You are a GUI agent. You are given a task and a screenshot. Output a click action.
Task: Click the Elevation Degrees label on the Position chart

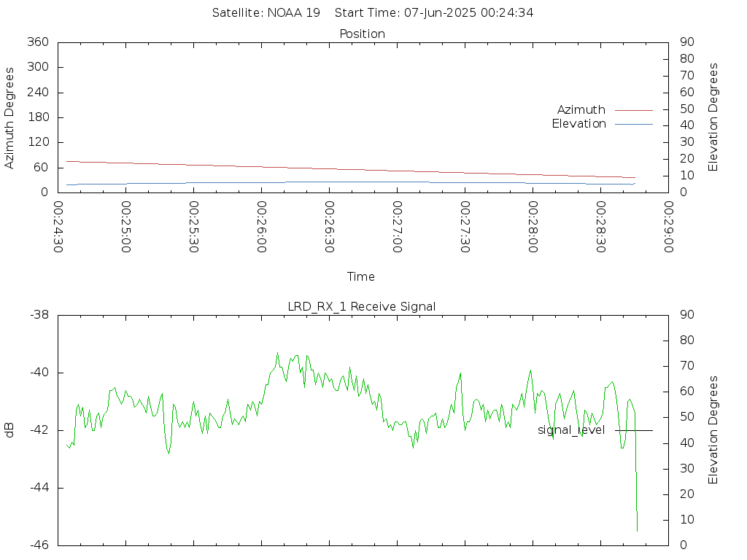[x=713, y=117]
